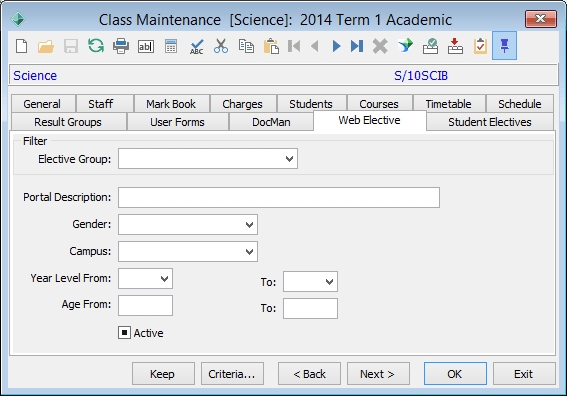This screenshot has height=396, width=567.
Task: Jump to last record icon
Action: click(357, 46)
